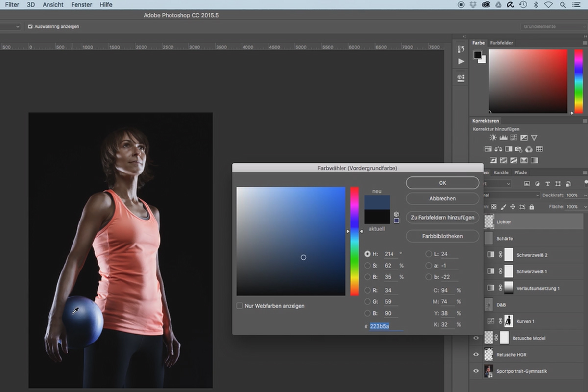Enable Nur Webfarben anzeigen checkbox

pos(240,306)
